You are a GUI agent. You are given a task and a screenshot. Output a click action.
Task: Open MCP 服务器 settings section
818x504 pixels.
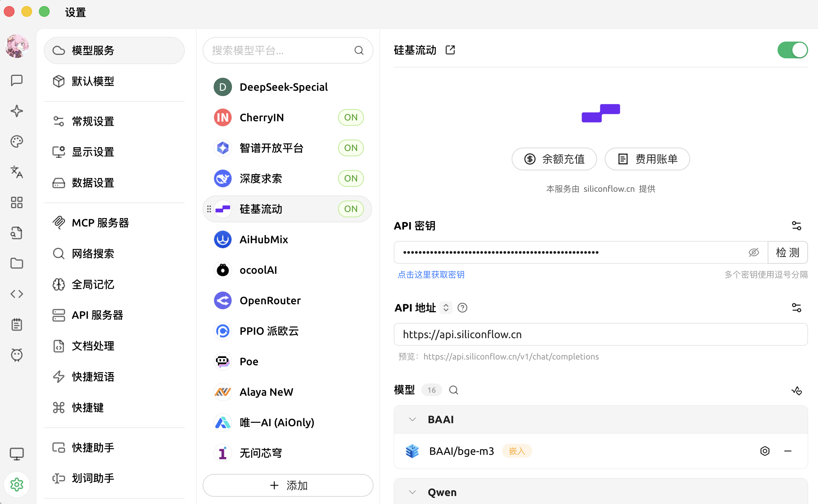[100, 223]
